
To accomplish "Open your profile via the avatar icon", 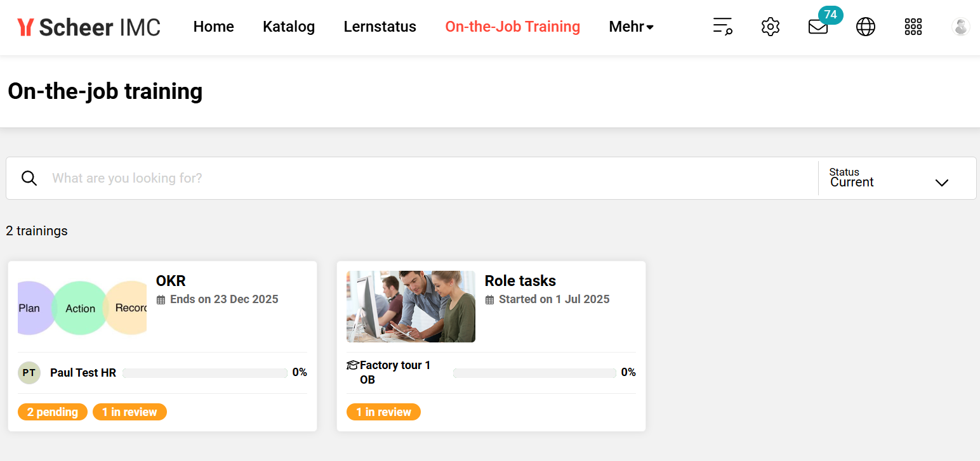I will click(x=960, y=27).
